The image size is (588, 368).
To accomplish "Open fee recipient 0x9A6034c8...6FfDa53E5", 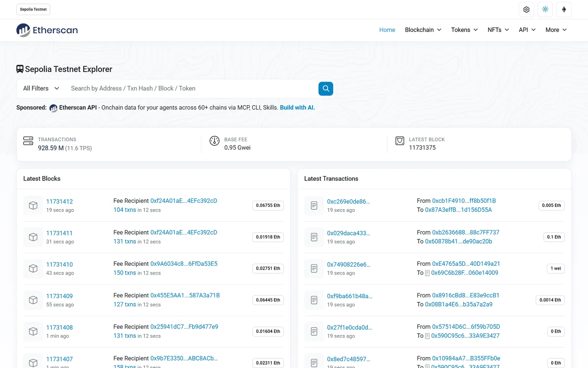I will (184, 264).
